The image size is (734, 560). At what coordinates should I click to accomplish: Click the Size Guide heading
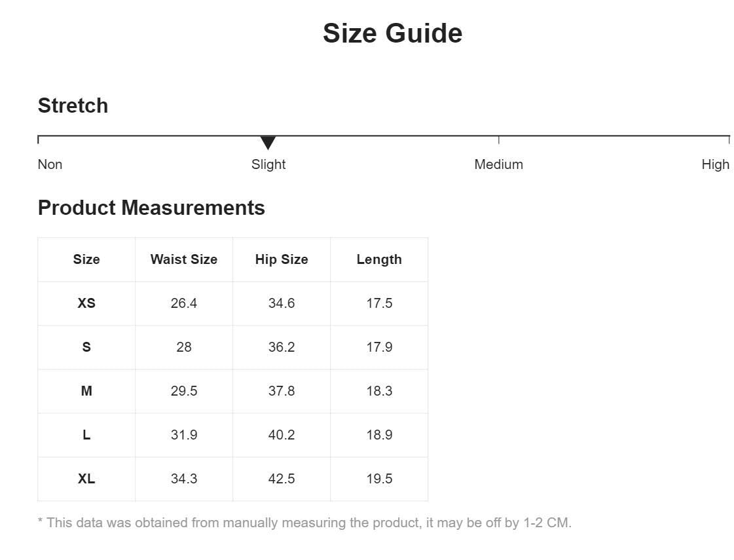click(393, 33)
